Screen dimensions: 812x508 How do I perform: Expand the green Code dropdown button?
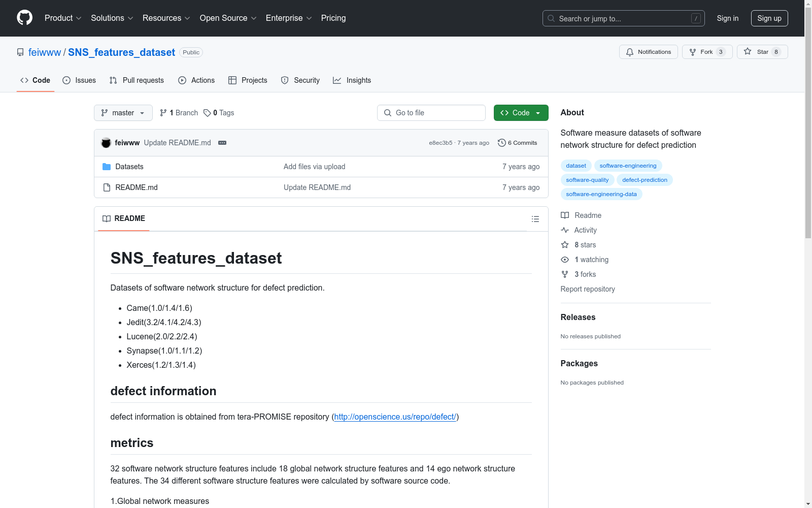click(x=521, y=113)
